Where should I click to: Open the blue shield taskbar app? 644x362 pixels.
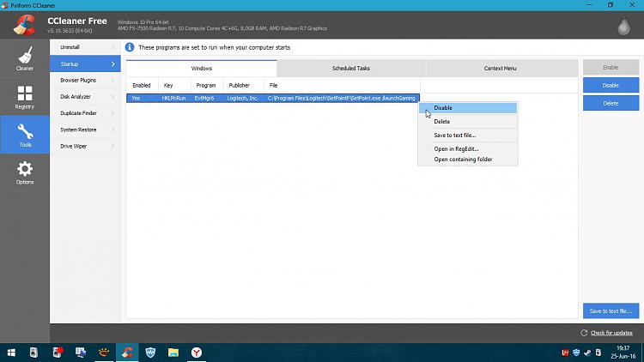point(150,353)
